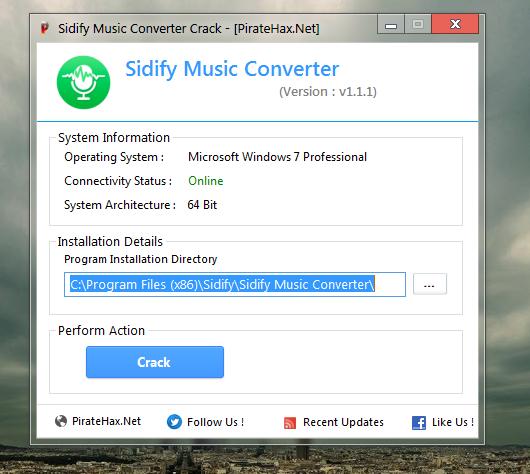The height and width of the screenshot is (474, 530).
Task: Minimize the Sidify Music Converter Crack window
Action: click(391, 24)
